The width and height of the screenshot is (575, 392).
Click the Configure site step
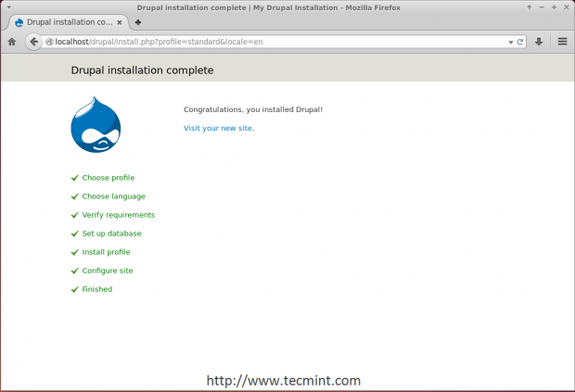tap(108, 271)
